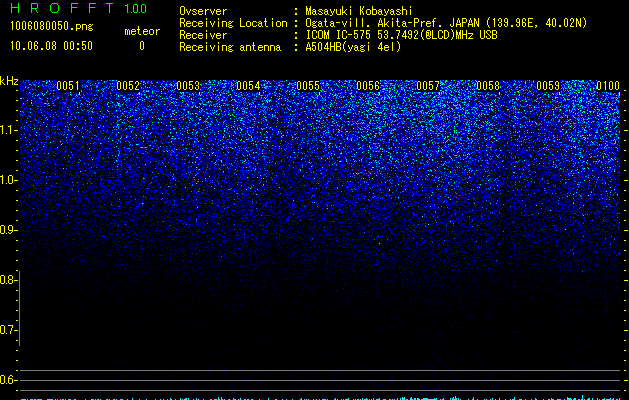Click the 1.0 kHz axis label
Screen dimensions: 629x400
point(8,180)
